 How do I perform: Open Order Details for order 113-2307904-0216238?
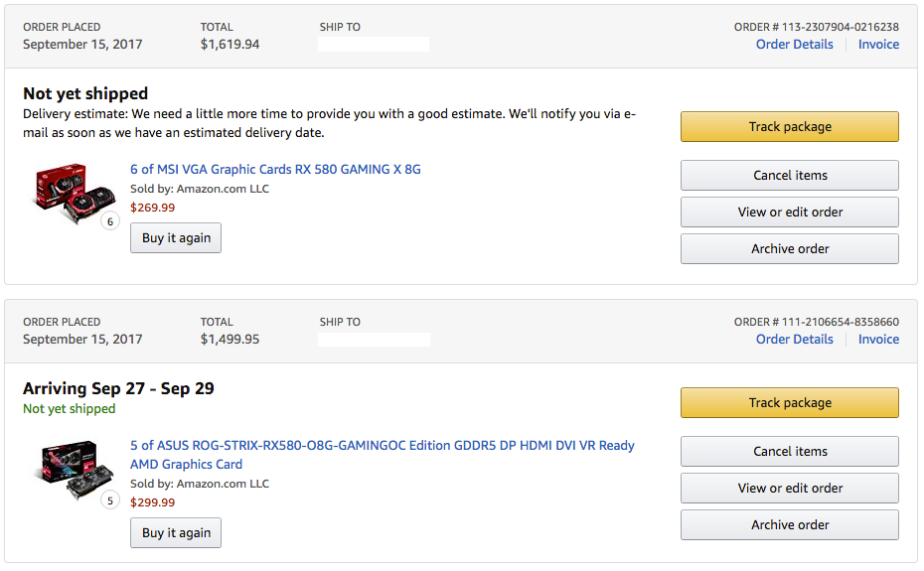pyautogui.click(x=795, y=45)
